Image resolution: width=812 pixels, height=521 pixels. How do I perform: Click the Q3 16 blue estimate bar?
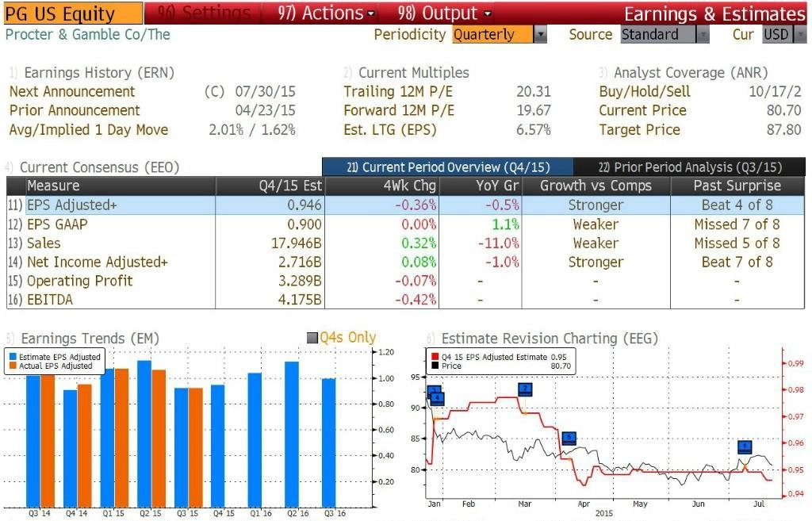coord(329,442)
